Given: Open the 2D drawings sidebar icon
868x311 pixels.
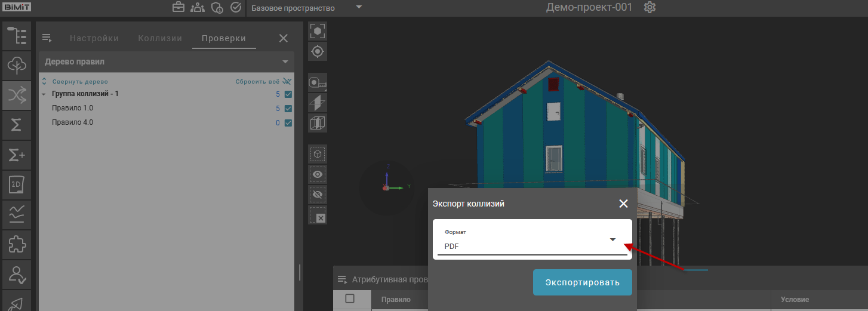Looking at the screenshot, I should 17,184.
